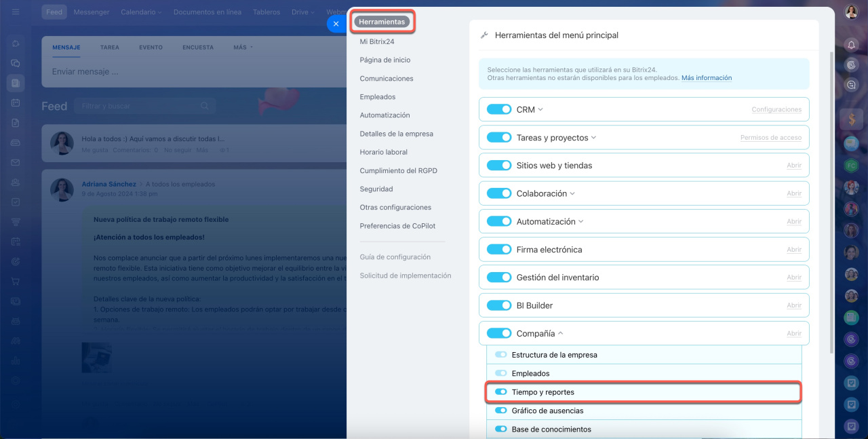
Task: Click Abrir for Sitios web y tiendas
Action: coord(794,166)
